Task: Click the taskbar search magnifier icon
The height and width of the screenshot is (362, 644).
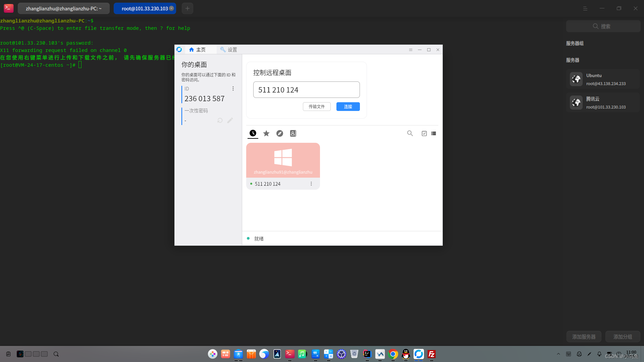Action: (56, 354)
